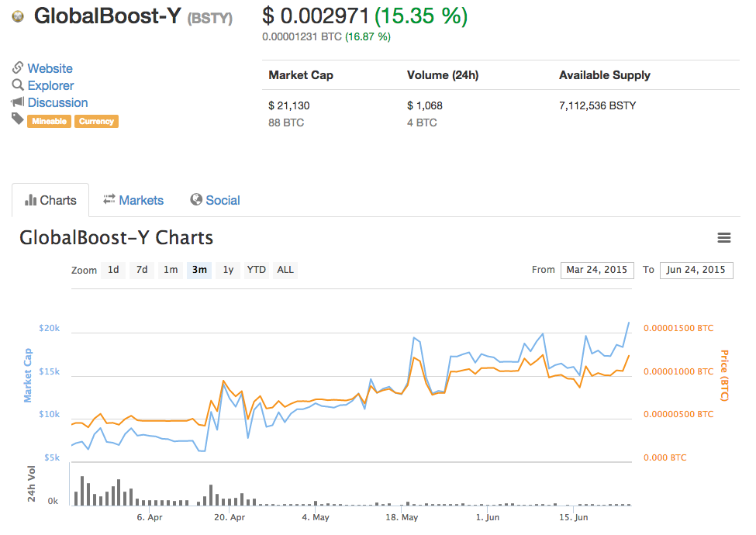Click the 4. May date label
Image resolution: width=756 pixels, height=535 pixels.
[x=316, y=517]
